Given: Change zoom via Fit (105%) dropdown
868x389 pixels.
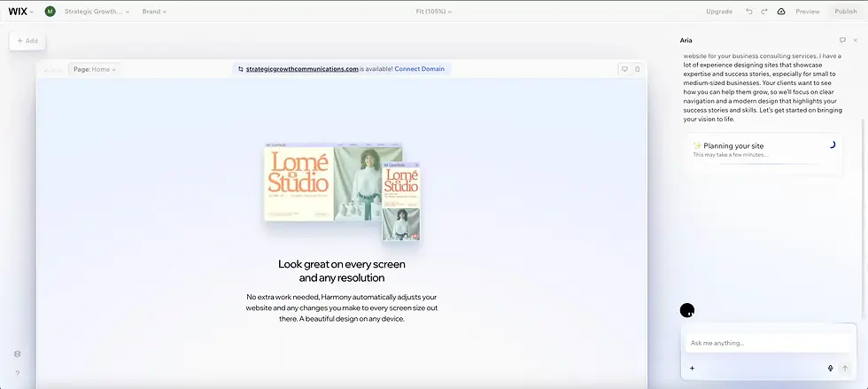Looking at the screenshot, I should 433,12.
